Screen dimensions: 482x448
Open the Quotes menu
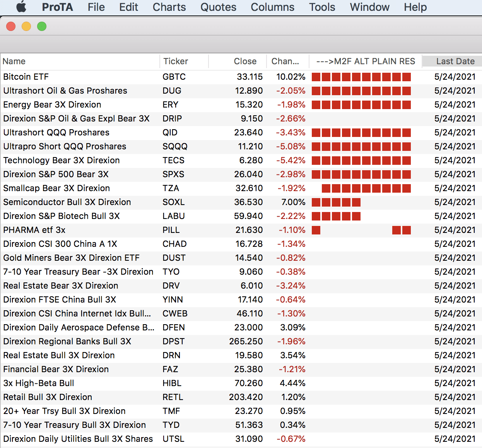coord(218,7)
